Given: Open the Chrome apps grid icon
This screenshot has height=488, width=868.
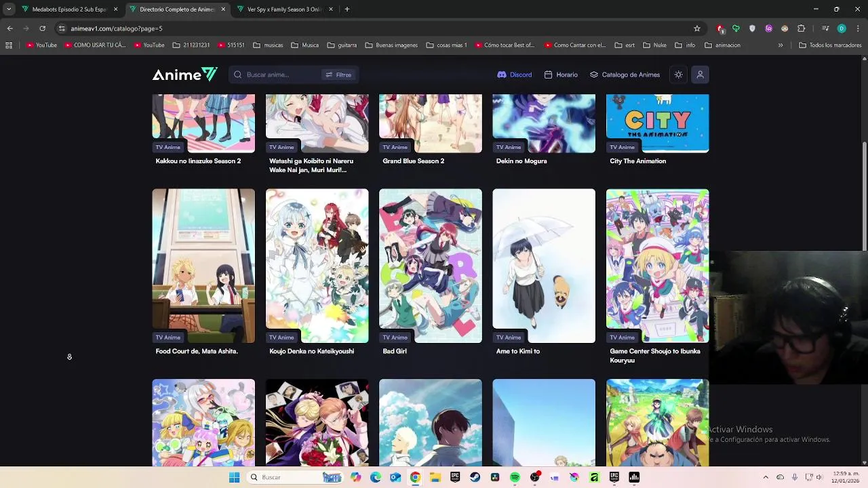Looking at the screenshot, I should [9, 45].
